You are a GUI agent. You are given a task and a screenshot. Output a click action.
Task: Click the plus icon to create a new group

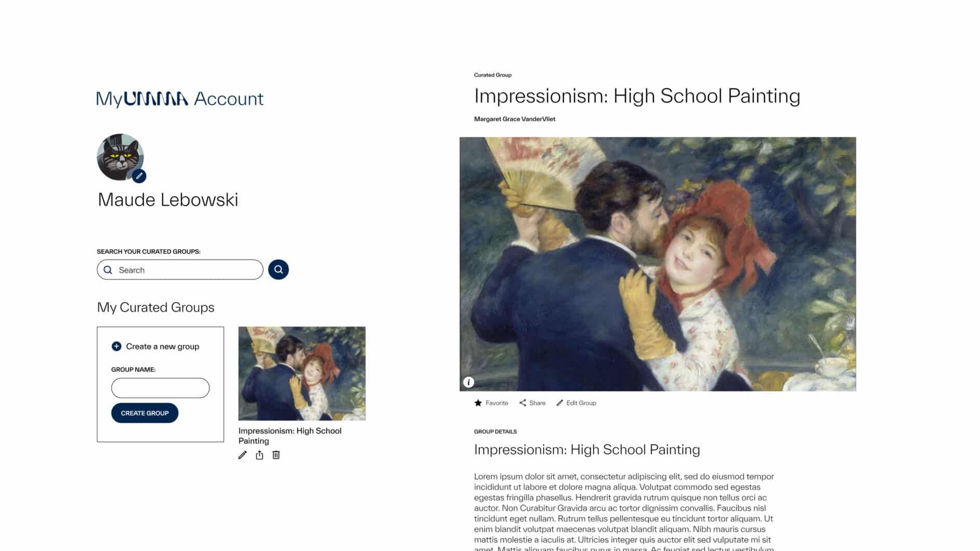tap(115, 346)
